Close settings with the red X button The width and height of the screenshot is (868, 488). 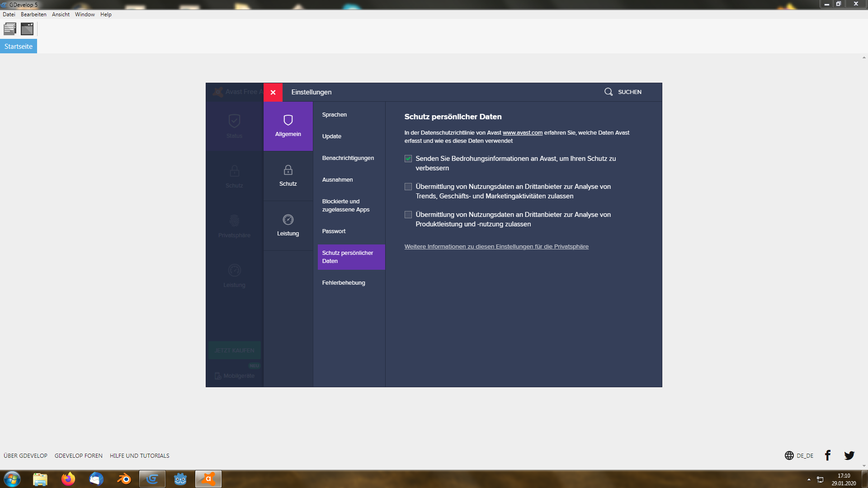[273, 92]
